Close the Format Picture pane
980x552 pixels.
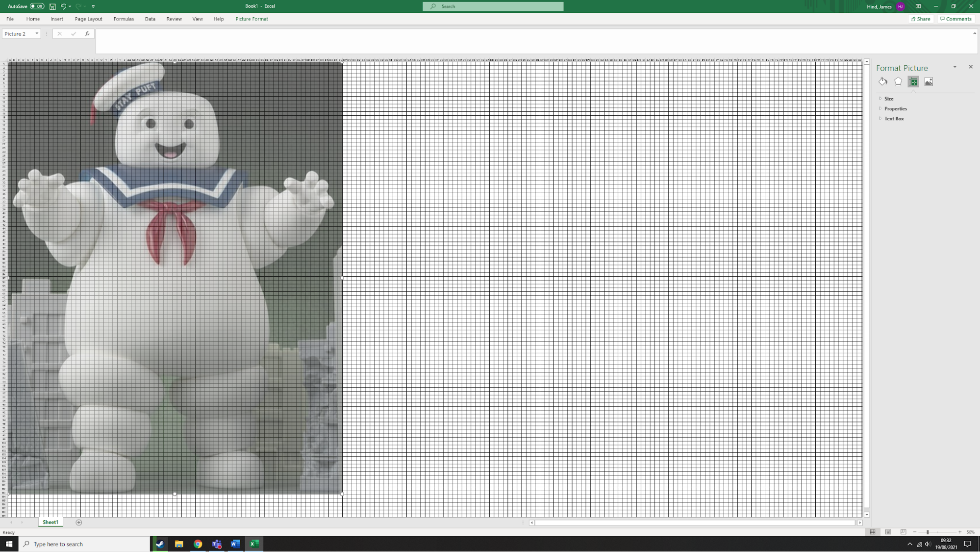click(x=971, y=67)
